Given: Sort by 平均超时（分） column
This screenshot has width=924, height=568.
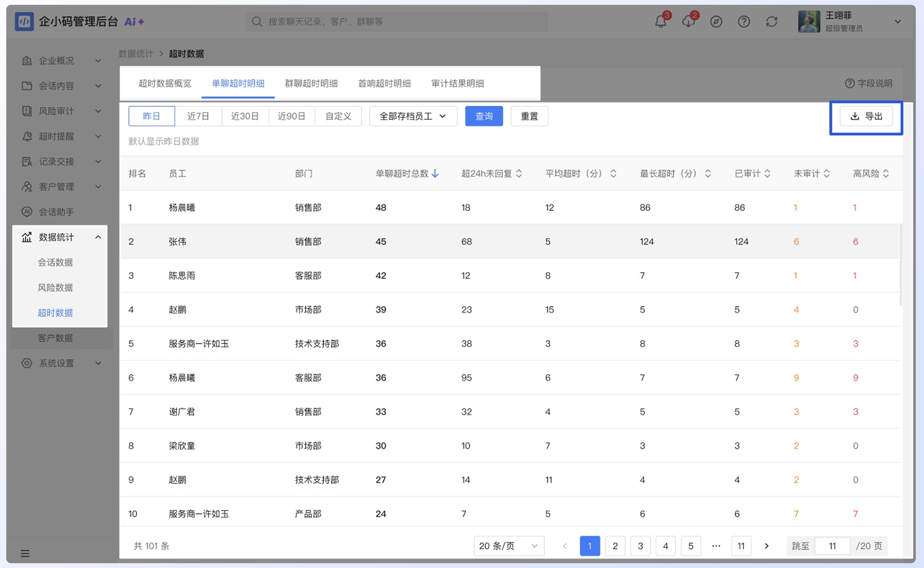Looking at the screenshot, I should pos(613,173).
